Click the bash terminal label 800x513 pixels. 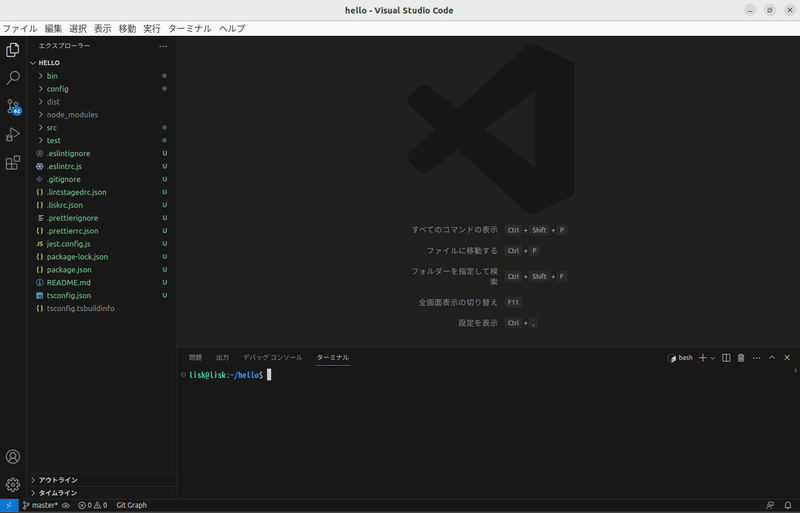pyautogui.click(x=680, y=358)
